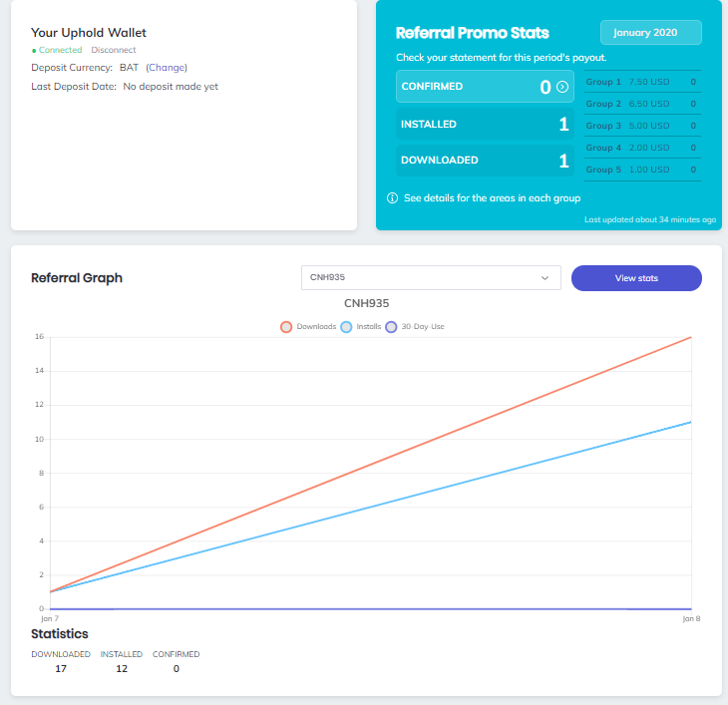The width and height of the screenshot is (728, 705).
Task: Click the Group 5 1.00 USD row
Action: pyautogui.click(x=640, y=170)
